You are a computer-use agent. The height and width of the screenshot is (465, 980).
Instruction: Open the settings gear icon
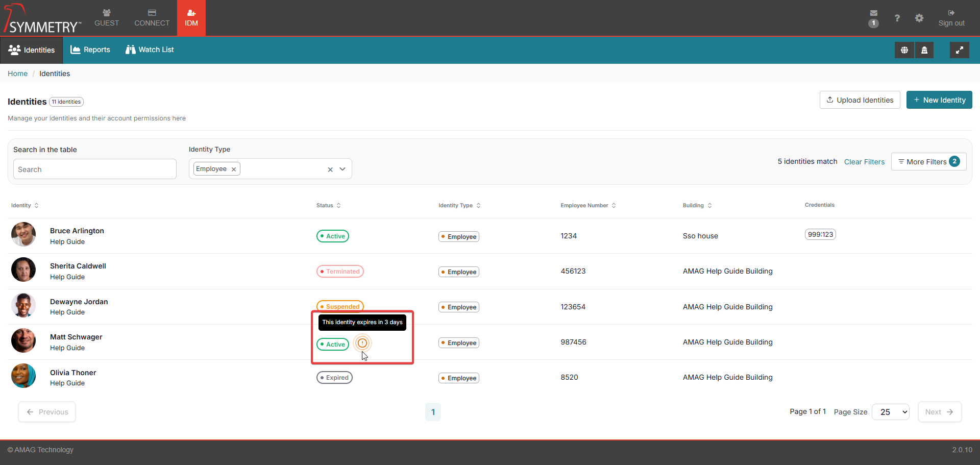pyautogui.click(x=919, y=18)
